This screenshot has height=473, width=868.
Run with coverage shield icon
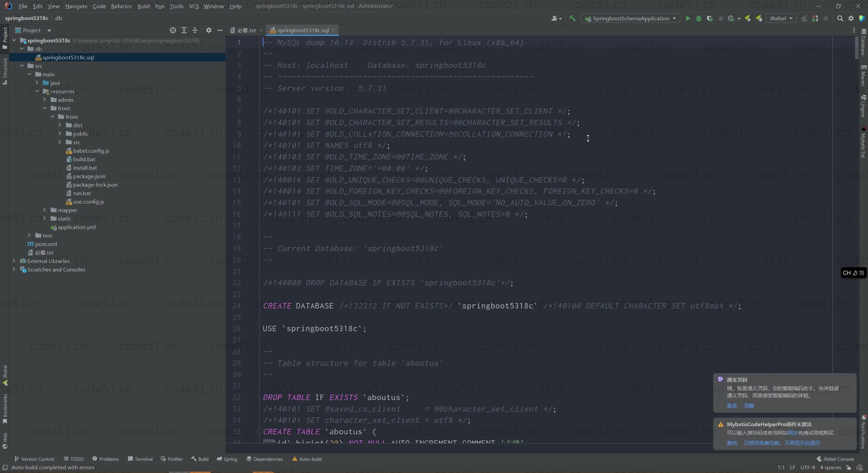(x=710, y=18)
